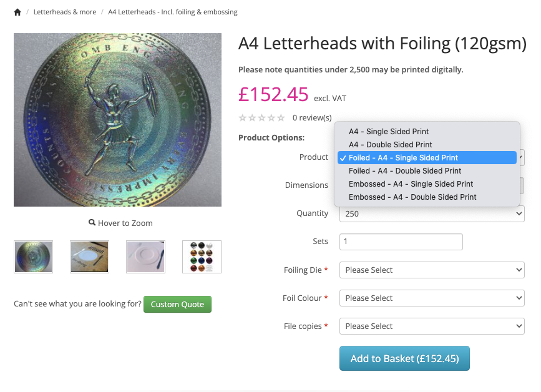Open the File copies dropdown

(432, 326)
